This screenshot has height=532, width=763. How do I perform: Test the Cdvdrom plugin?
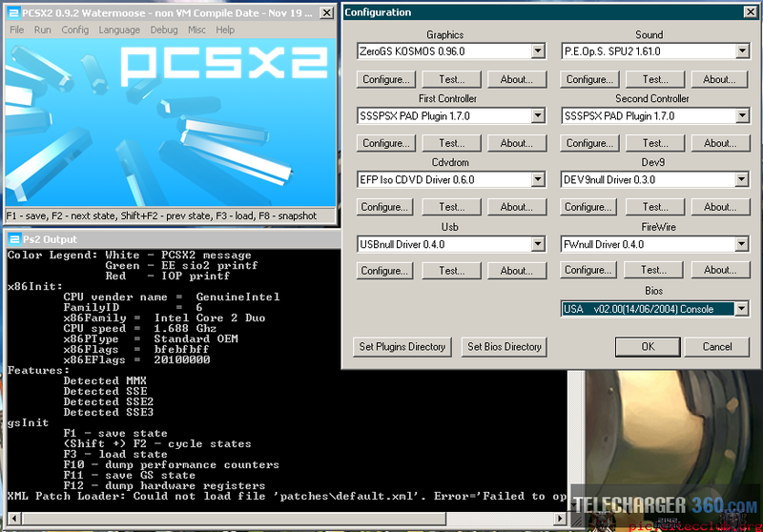451,207
